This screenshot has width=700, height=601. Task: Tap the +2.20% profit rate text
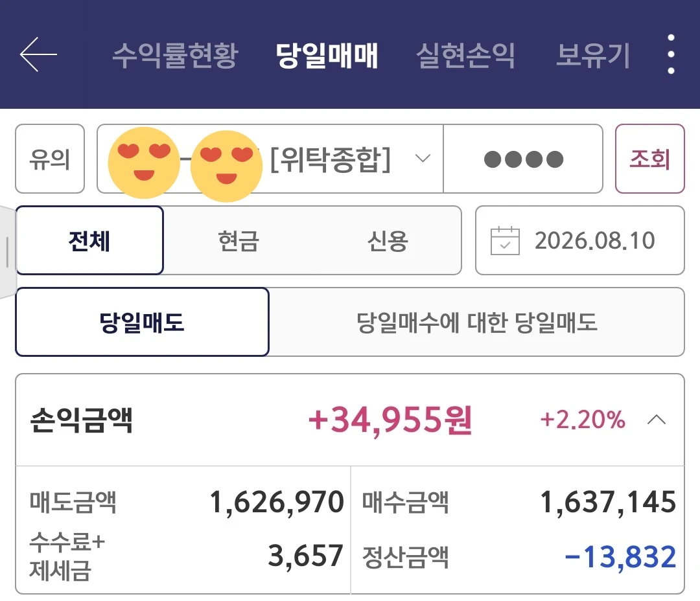[x=583, y=420]
